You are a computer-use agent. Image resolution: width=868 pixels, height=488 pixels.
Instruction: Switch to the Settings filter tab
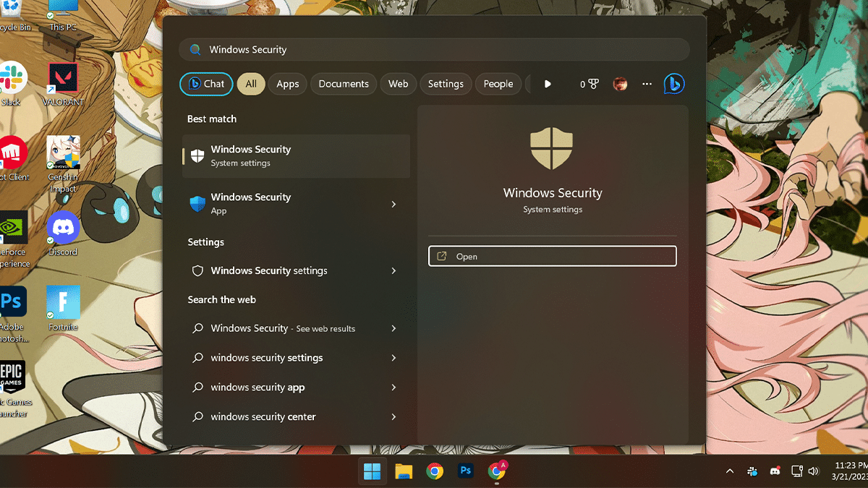click(x=446, y=84)
